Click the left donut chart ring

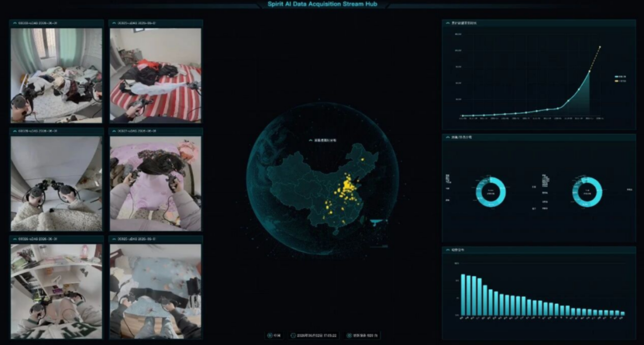click(x=490, y=192)
